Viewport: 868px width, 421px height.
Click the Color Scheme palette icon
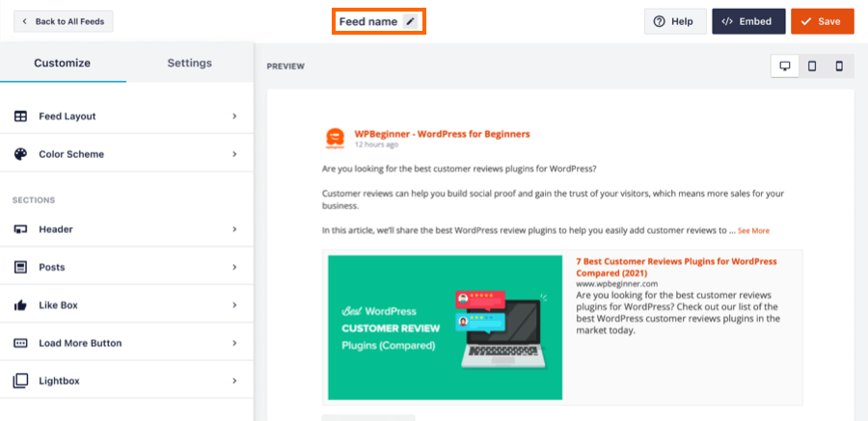[20, 154]
